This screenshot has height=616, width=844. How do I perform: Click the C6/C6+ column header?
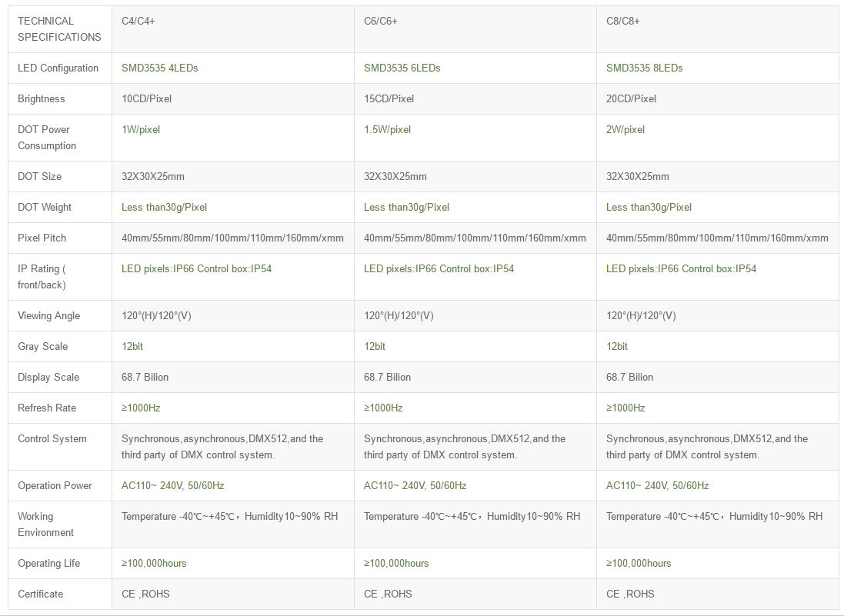[x=381, y=21]
